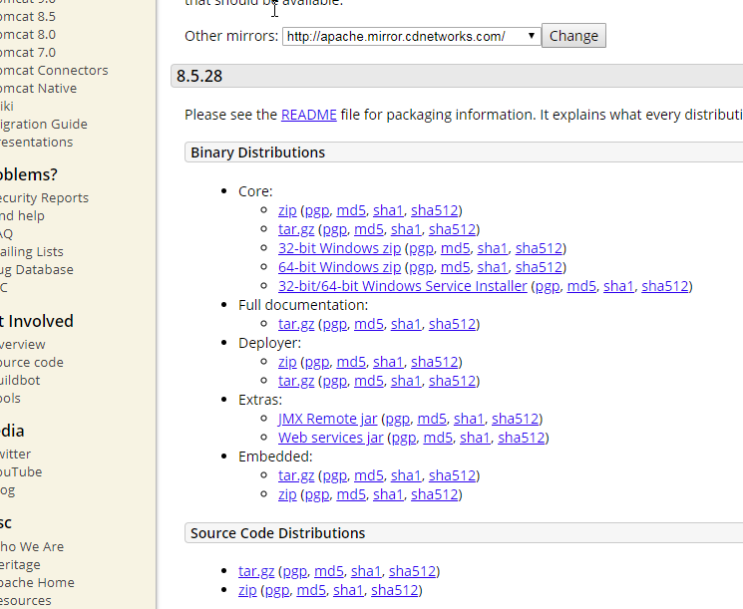
Task: Open sha1 for Core zip
Action: (388, 210)
